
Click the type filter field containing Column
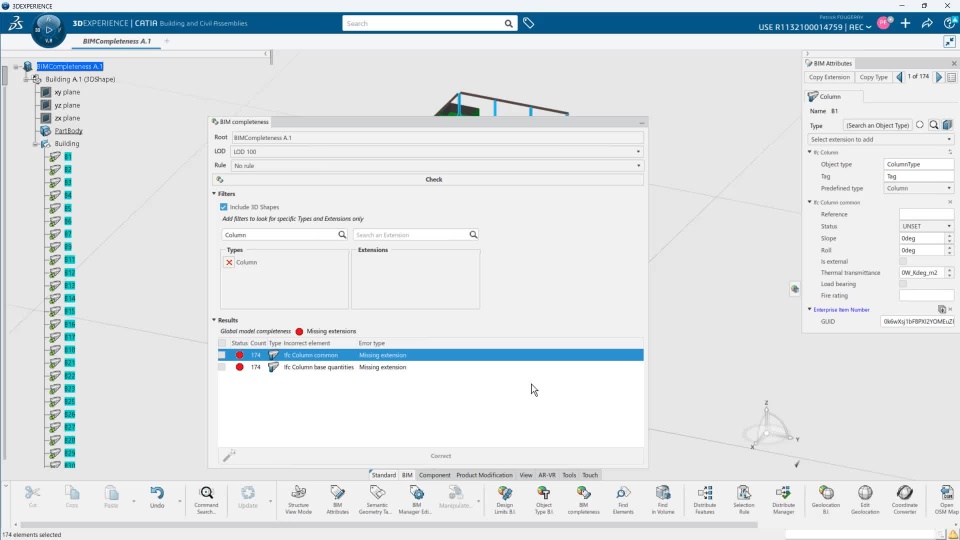click(279, 234)
